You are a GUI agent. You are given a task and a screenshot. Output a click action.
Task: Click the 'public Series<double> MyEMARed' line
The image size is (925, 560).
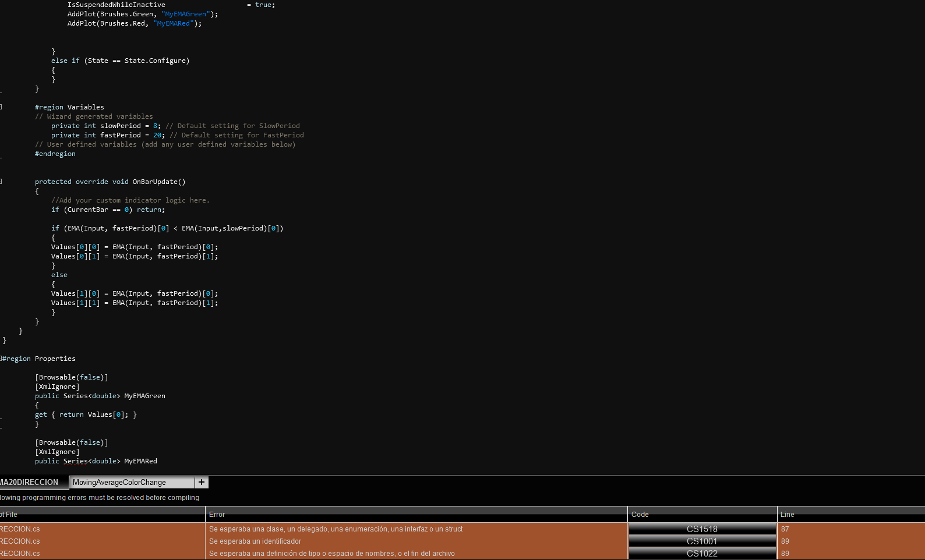pos(96,461)
